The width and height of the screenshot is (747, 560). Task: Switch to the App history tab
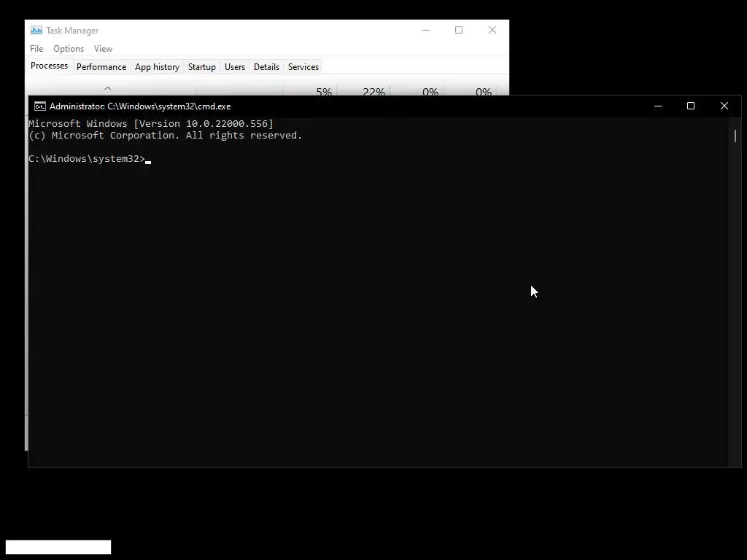158,66
